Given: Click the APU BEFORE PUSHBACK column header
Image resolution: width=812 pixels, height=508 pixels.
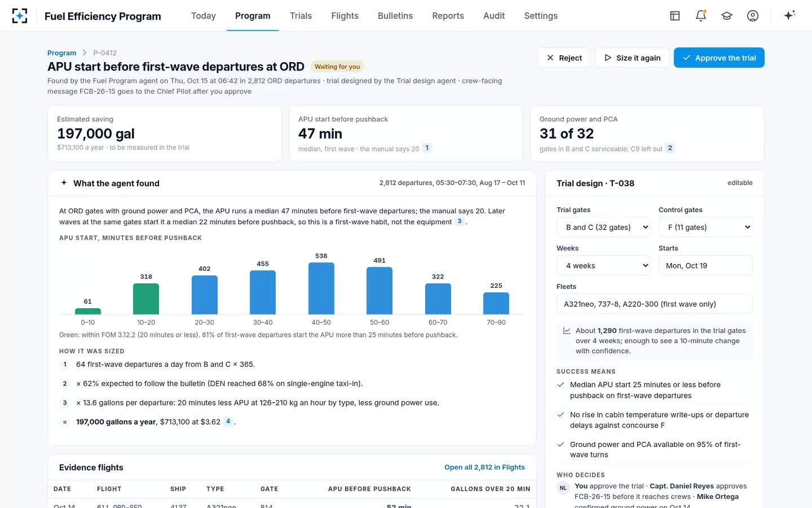Looking at the screenshot, I should pyautogui.click(x=369, y=489).
